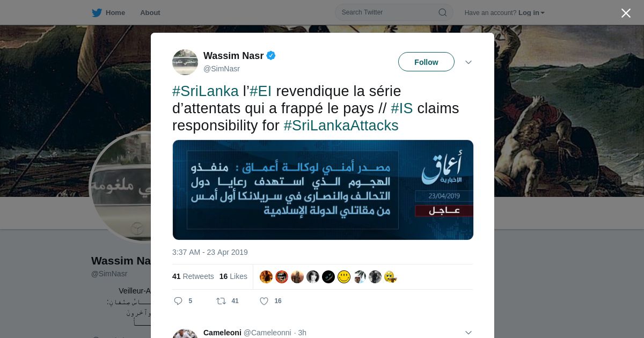Click the #EI hashtag link

coord(261,91)
